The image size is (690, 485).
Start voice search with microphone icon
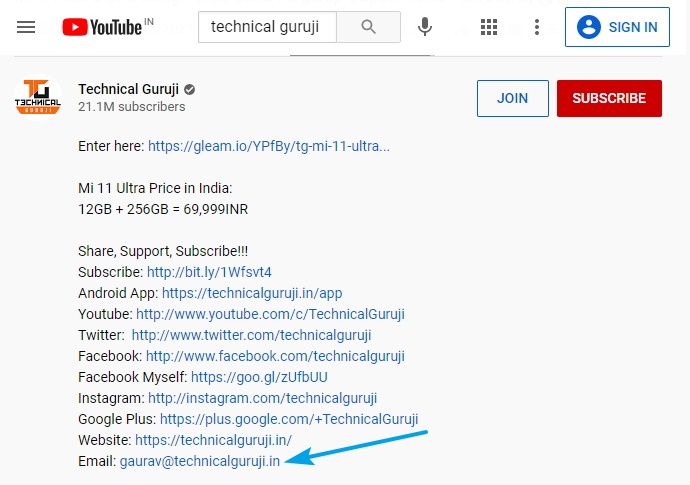pos(425,27)
